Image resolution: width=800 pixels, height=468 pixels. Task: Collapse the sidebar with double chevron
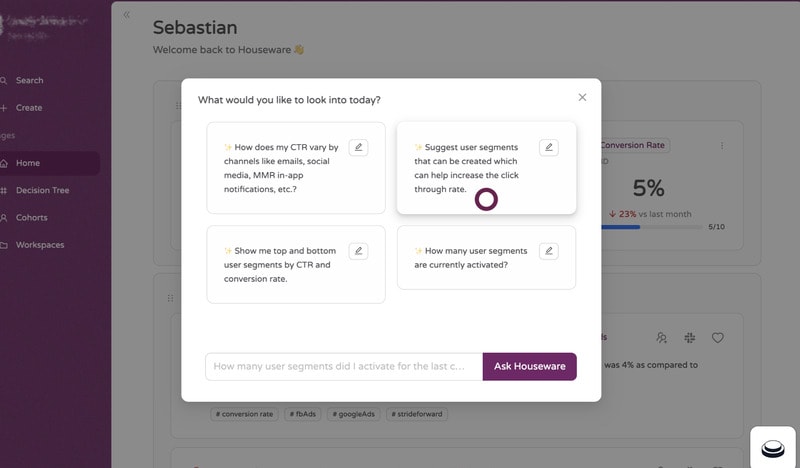pyautogui.click(x=127, y=15)
